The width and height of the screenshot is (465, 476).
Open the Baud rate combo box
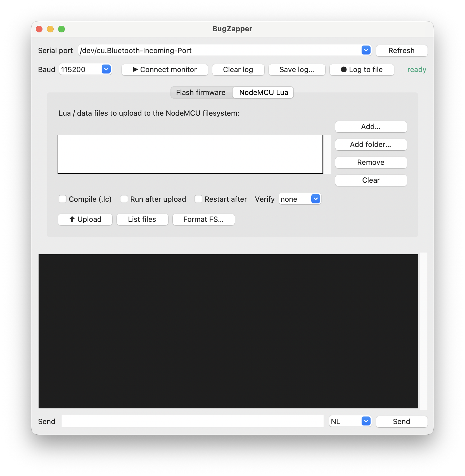point(85,70)
